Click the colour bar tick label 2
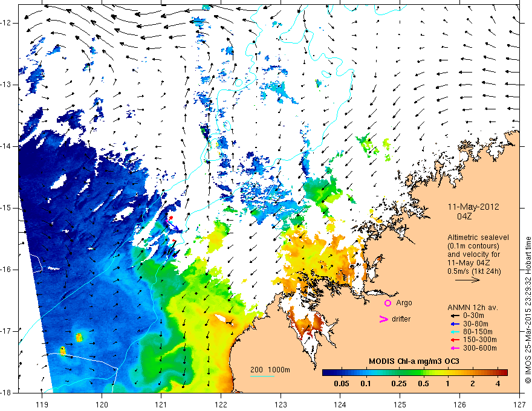The height and width of the screenshot is (411, 532). (473, 384)
